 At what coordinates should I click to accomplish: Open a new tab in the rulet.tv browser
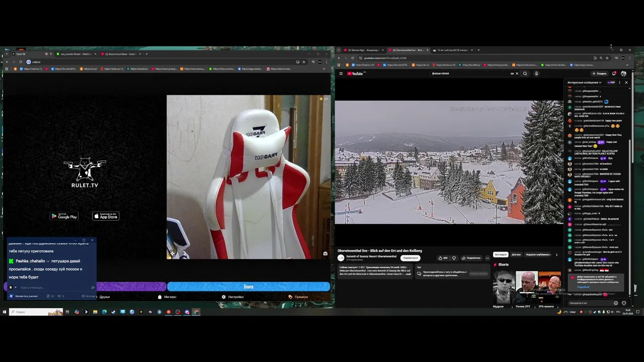pyautogui.click(x=146, y=54)
